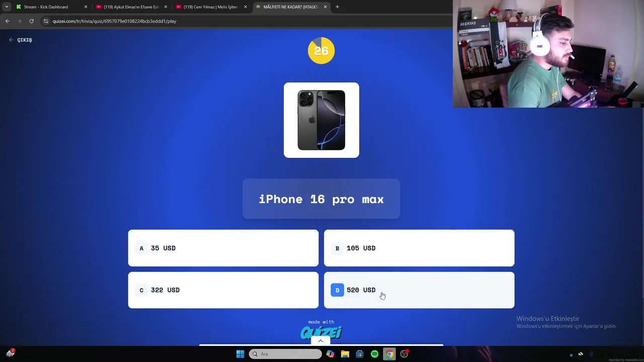Open the tab search dropdown arrow
The width and height of the screenshot is (644, 362).
7,7
